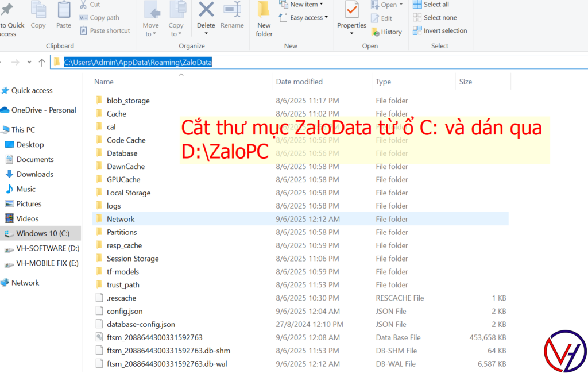Viewport: 588px width, 373px height.
Task: Open Properties via checkmark icon
Action: [x=351, y=10]
